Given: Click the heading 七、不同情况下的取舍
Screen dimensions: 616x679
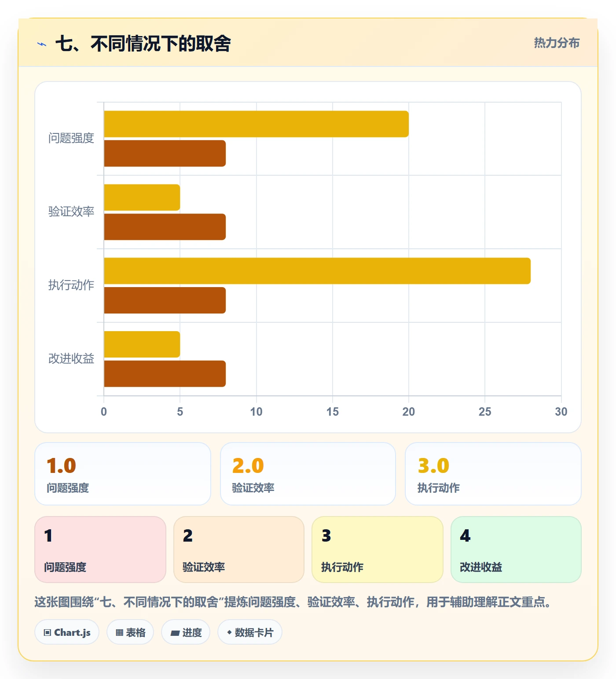Looking at the screenshot, I should [x=143, y=44].
